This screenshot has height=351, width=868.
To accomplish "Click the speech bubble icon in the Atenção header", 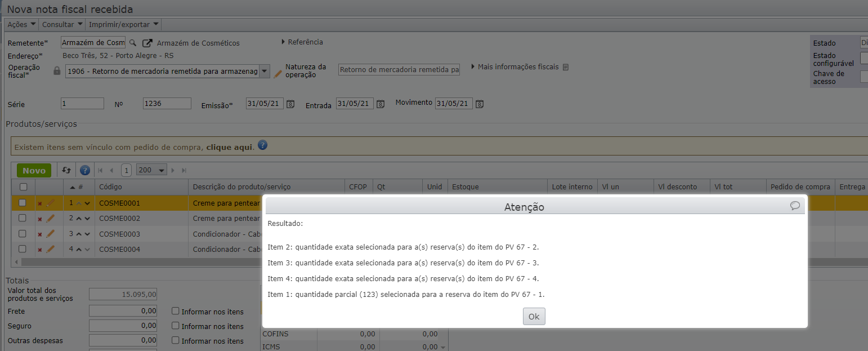I will [x=795, y=206].
